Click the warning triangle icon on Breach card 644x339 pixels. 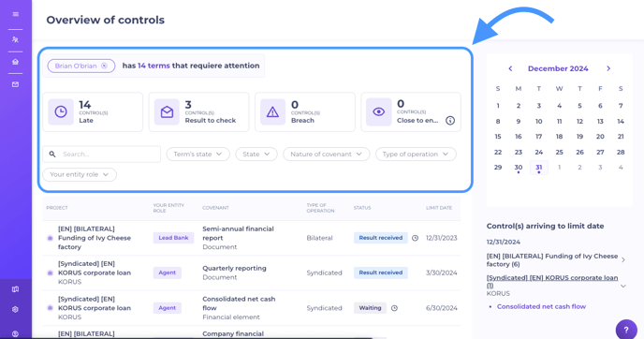tap(272, 111)
